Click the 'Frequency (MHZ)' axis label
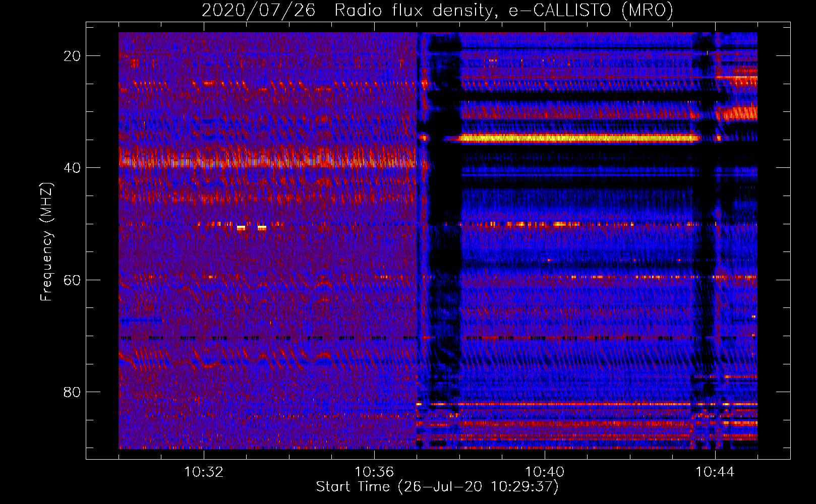 tap(46, 242)
